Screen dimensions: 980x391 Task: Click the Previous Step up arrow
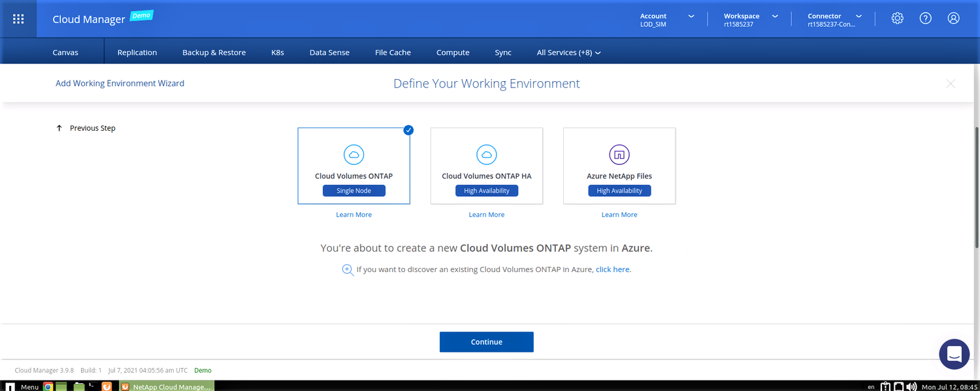pos(59,128)
